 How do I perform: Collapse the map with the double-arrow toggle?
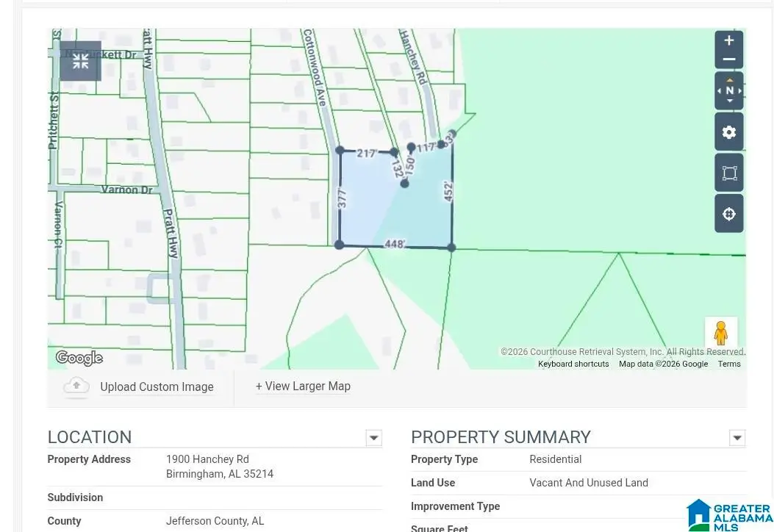coord(79,61)
